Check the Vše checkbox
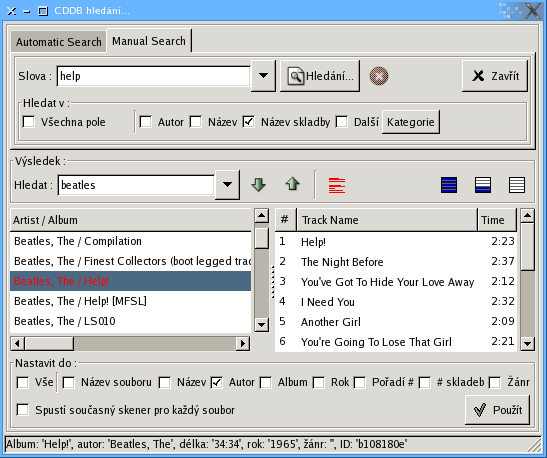 (x=23, y=382)
